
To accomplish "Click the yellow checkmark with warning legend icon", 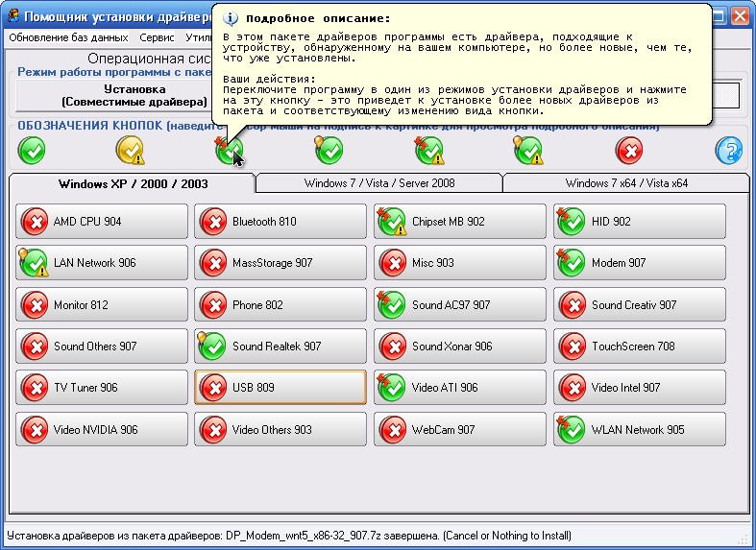I will [x=131, y=151].
